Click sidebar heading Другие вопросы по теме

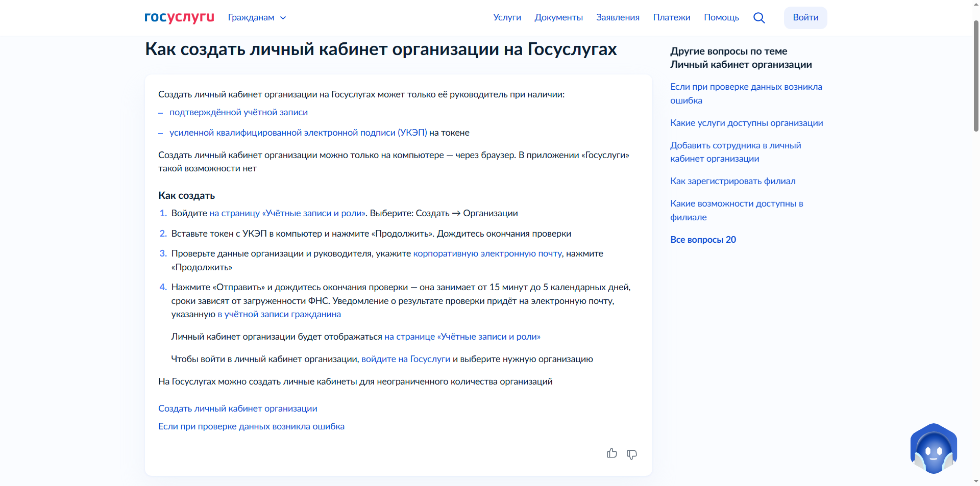741,58
